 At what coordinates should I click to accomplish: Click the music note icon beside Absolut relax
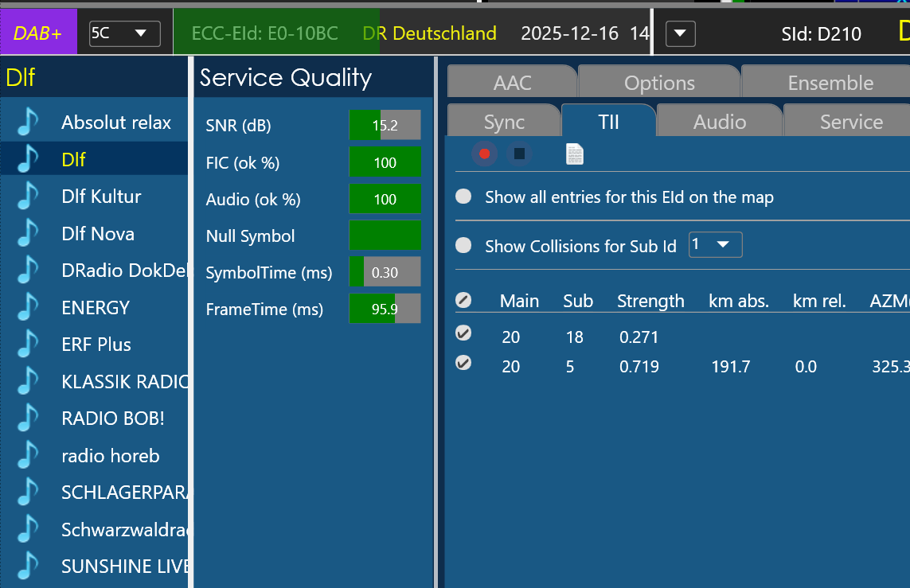pyautogui.click(x=28, y=123)
